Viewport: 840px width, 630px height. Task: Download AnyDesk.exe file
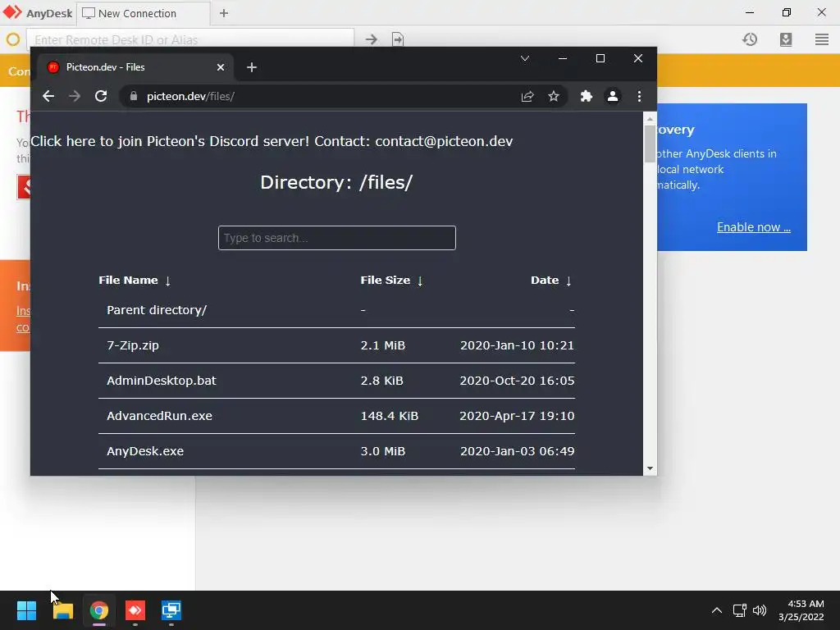(x=145, y=452)
